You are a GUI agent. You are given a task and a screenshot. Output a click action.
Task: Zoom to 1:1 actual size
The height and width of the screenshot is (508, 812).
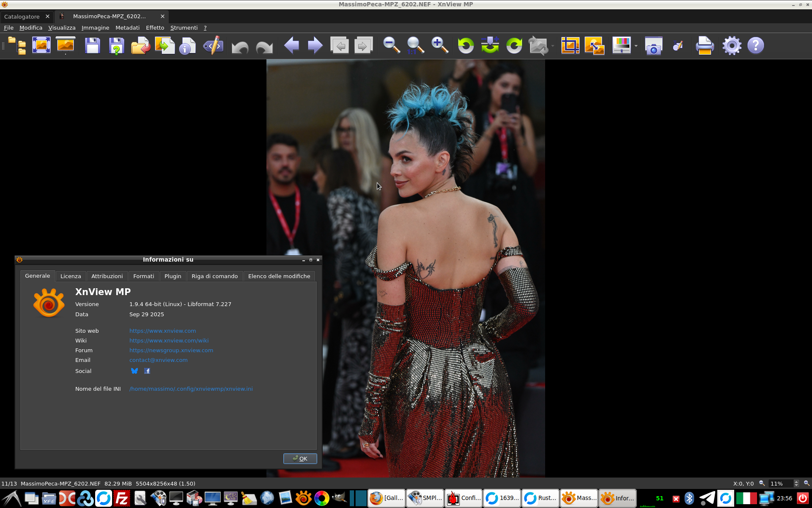415,45
